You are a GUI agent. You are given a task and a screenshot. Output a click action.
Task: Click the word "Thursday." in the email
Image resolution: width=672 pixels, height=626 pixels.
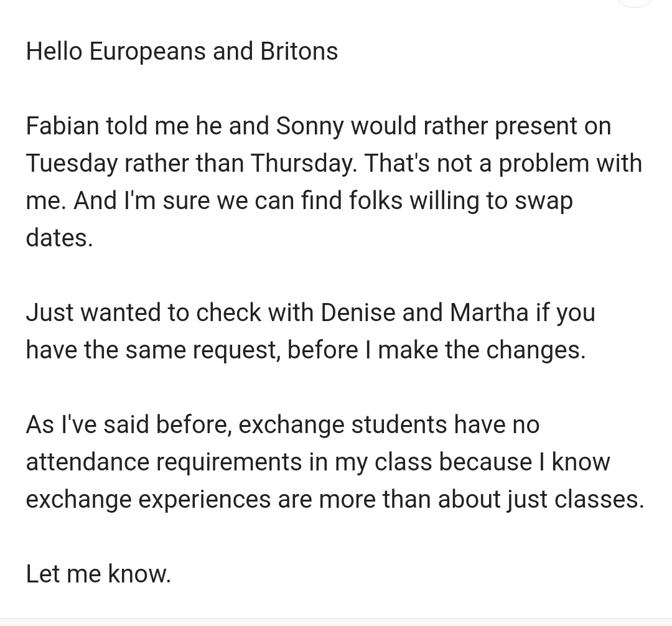(304, 164)
